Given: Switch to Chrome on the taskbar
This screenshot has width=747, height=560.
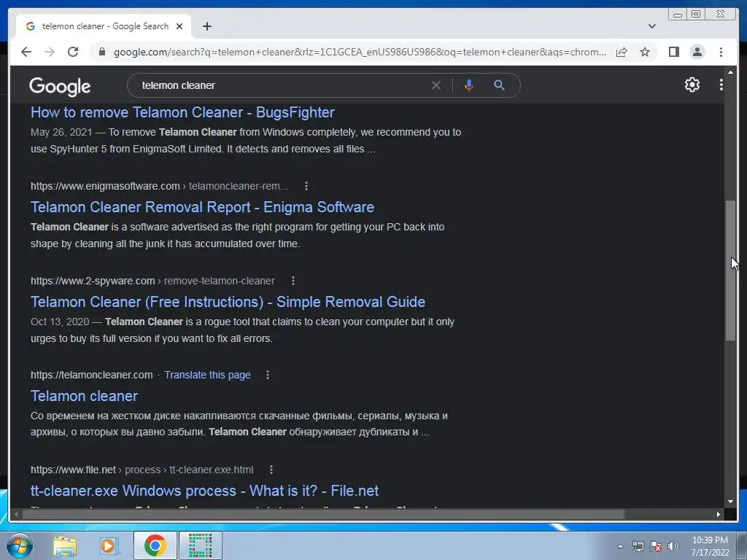Looking at the screenshot, I should tap(155, 545).
